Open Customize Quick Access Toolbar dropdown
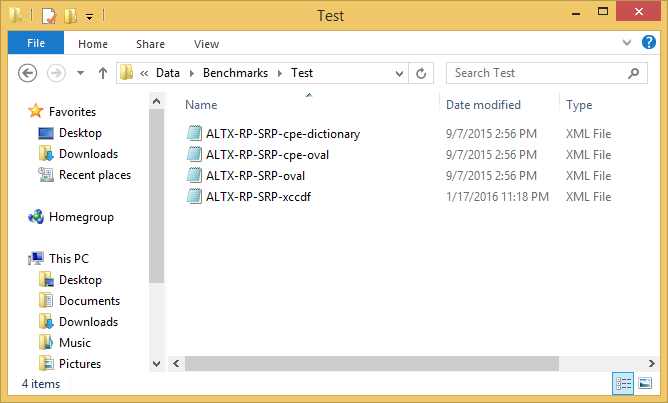 pos(89,17)
